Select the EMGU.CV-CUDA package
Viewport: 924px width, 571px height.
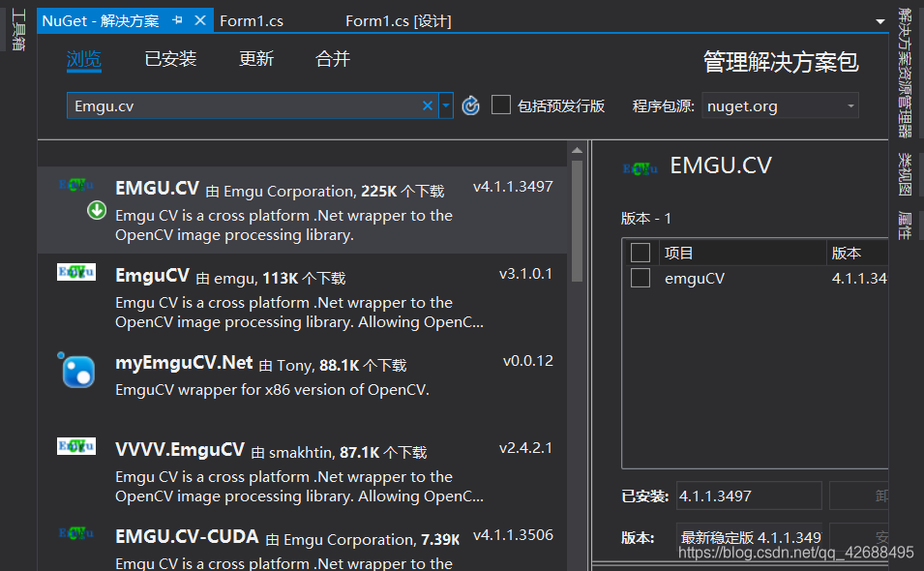(303, 543)
